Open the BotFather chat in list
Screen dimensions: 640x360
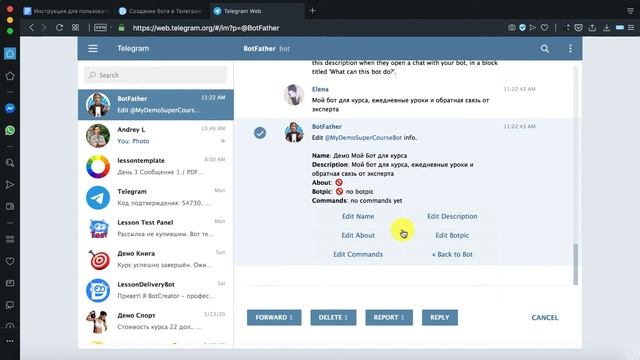tap(156, 104)
